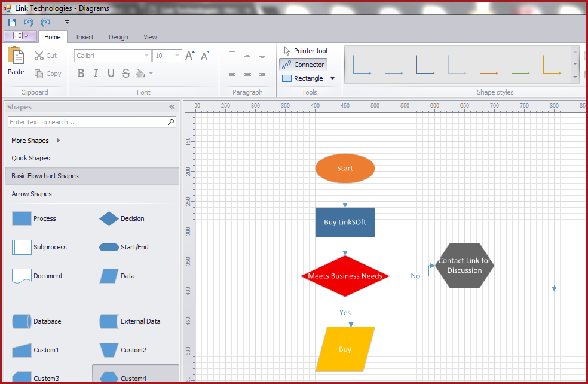588x384 pixels.
Task: Decrease font size with the shrink icon
Action: click(x=205, y=56)
